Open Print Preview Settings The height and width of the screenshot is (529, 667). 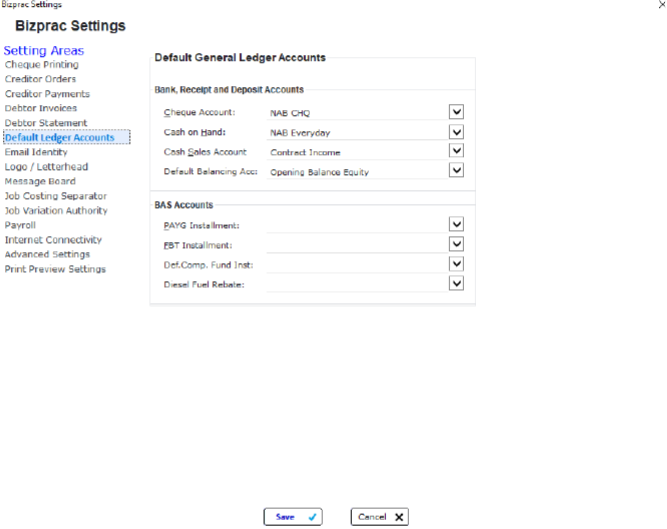pyautogui.click(x=55, y=269)
